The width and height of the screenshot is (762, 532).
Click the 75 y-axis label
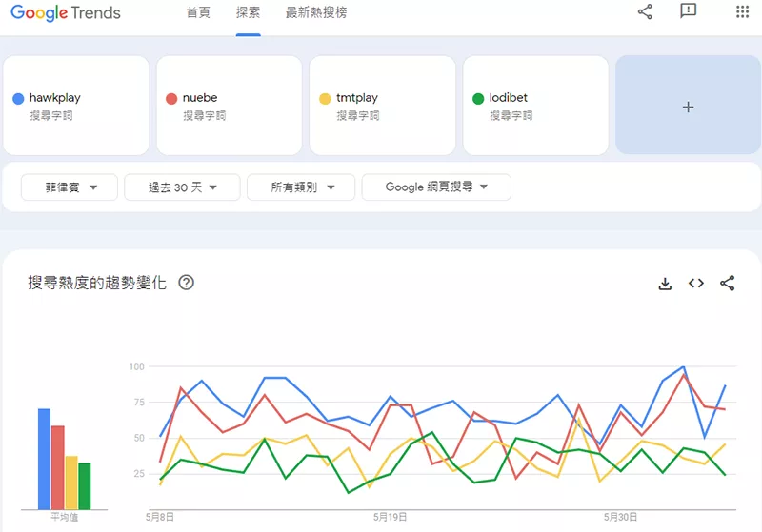pos(139,402)
